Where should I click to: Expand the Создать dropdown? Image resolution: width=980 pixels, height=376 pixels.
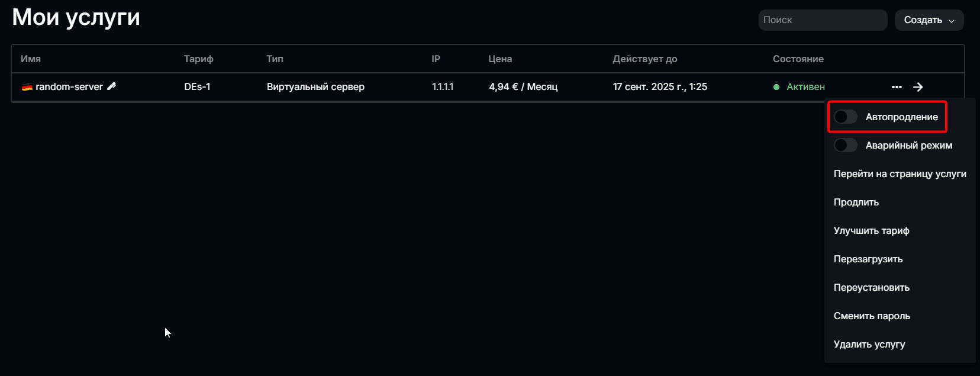pos(929,20)
